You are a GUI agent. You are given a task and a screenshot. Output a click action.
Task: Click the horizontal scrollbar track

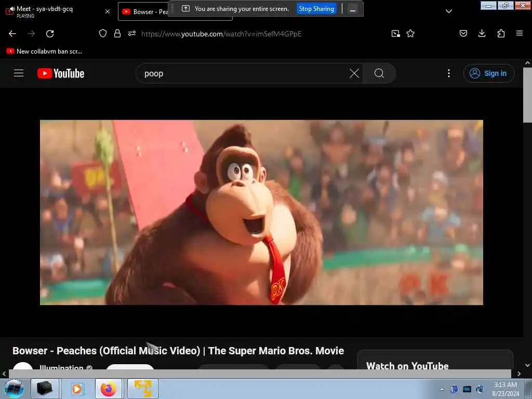260,374
